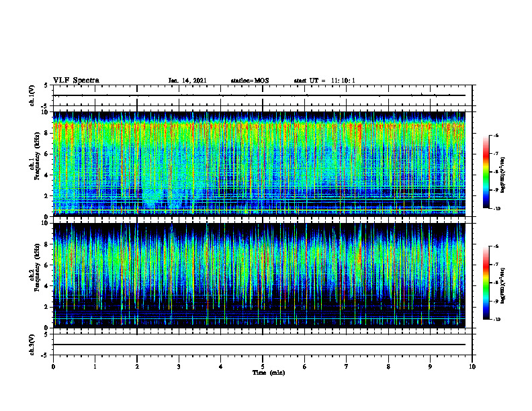Click the ch.2 spectrogram color bar
532x411 pixels.
(x=486, y=283)
